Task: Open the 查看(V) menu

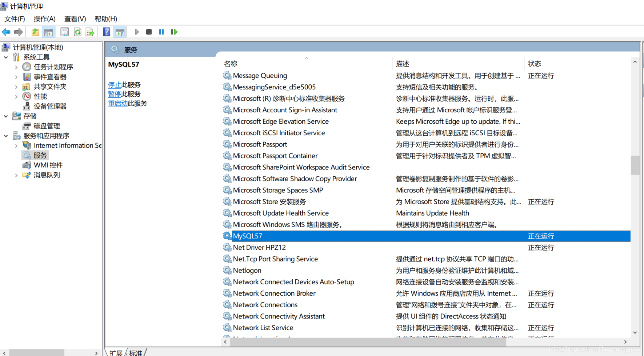Action: pos(75,19)
